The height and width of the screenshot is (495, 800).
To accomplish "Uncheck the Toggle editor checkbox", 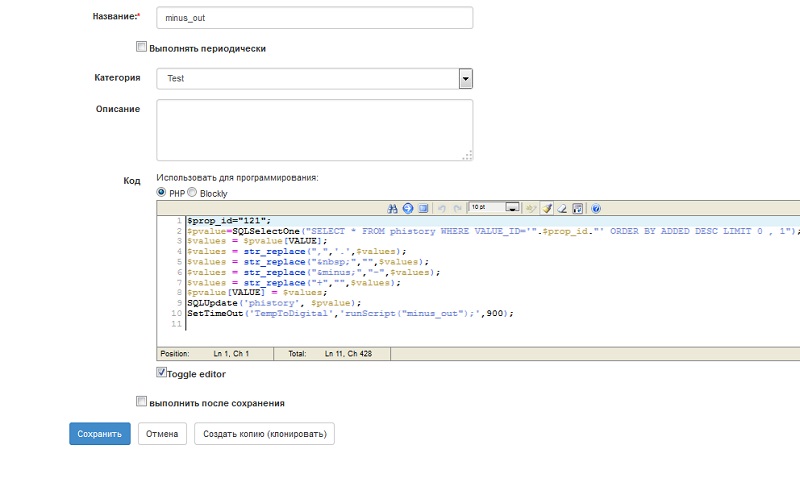I will 162,373.
